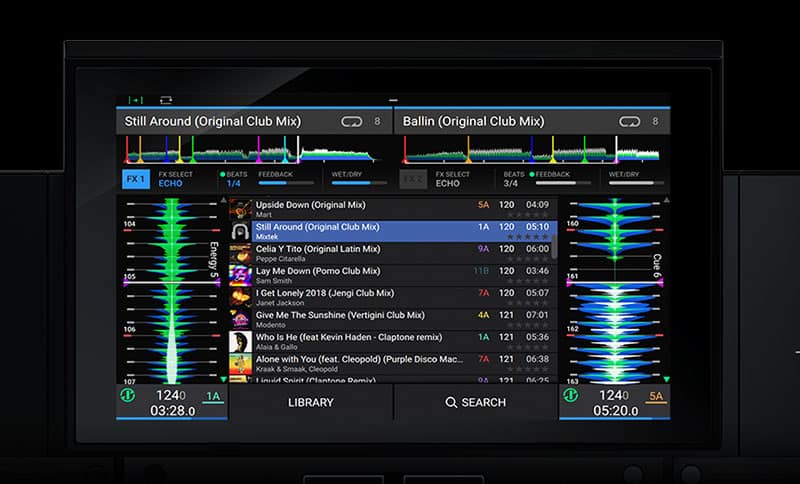Screen dimensions: 800x484
Task: Toggle the FX 2 button
Action: point(413,179)
